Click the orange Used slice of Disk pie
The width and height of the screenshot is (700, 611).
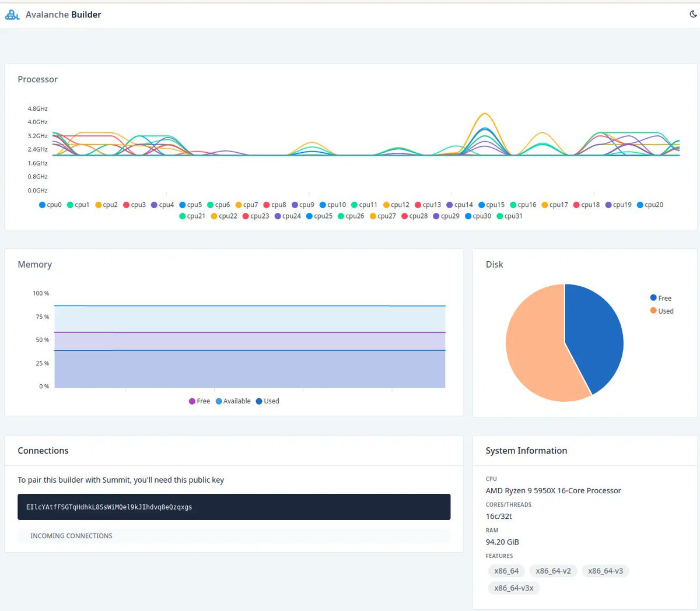[534, 350]
